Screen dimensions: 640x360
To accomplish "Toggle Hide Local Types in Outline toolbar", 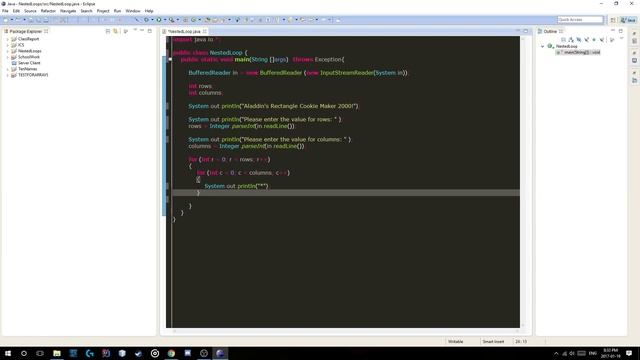I will (x=602, y=40).
